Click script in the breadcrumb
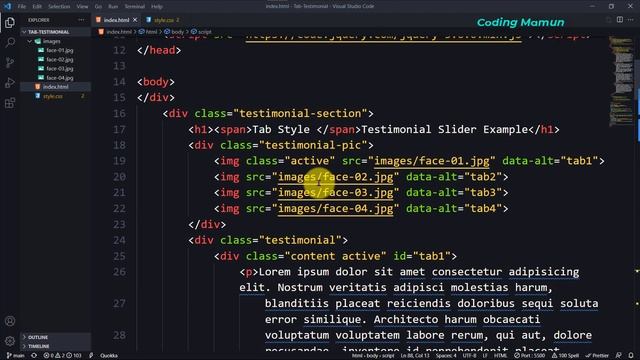The height and width of the screenshot is (360, 640). pyautogui.click(x=205, y=32)
